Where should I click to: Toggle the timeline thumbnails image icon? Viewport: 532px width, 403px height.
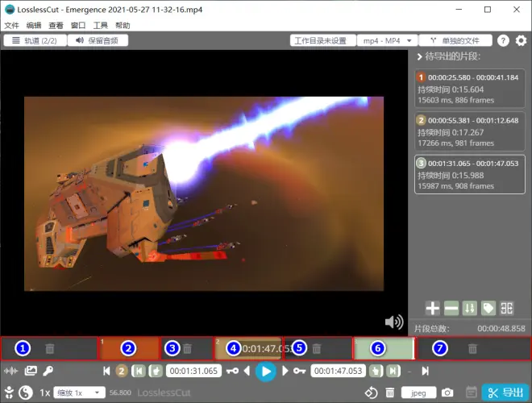coord(31,371)
